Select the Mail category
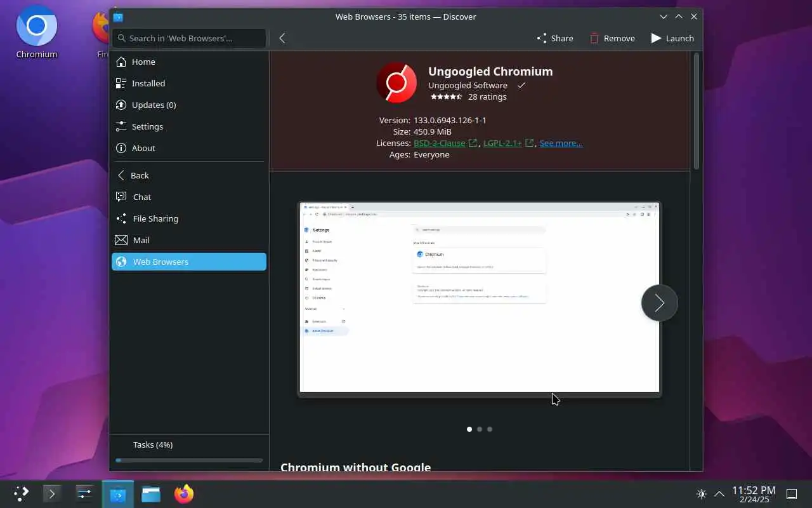Screen dimensions: 812x508 tap(189, 240)
